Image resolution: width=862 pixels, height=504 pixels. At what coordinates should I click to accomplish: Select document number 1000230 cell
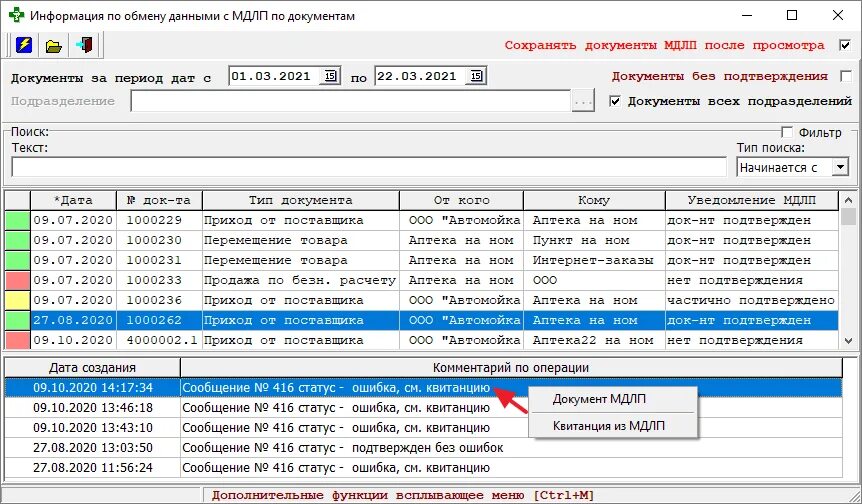pyautogui.click(x=159, y=240)
